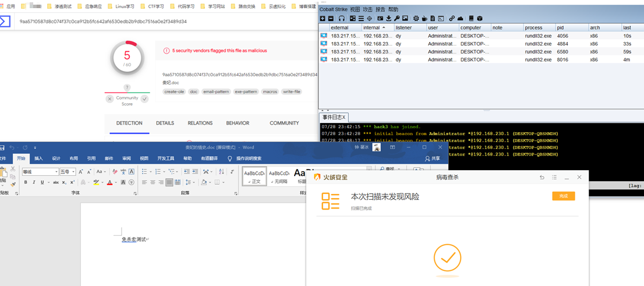Save document icon in Word title bar
The width and height of the screenshot is (644, 286).
tap(2, 147)
